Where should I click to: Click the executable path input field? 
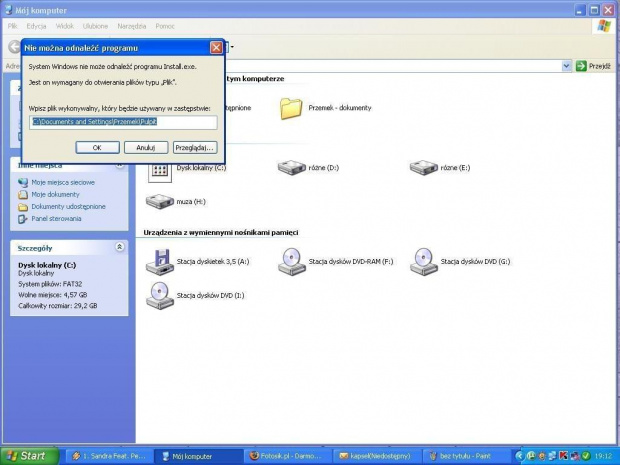pyautogui.click(x=123, y=122)
